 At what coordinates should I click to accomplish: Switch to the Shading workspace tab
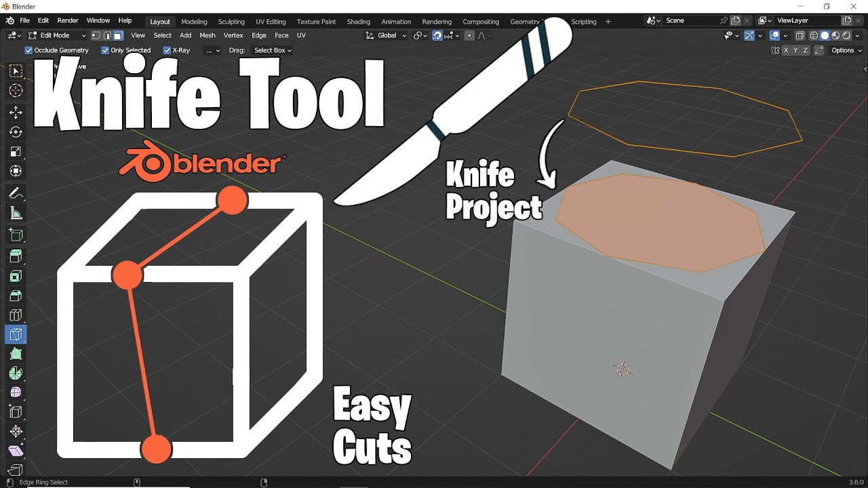coord(359,22)
